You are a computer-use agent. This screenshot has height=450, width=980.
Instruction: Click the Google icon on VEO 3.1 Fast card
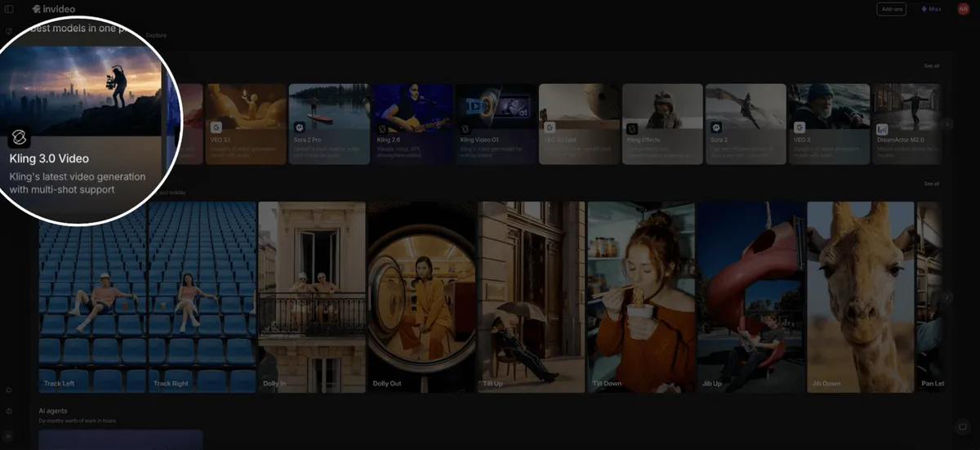(x=550, y=127)
